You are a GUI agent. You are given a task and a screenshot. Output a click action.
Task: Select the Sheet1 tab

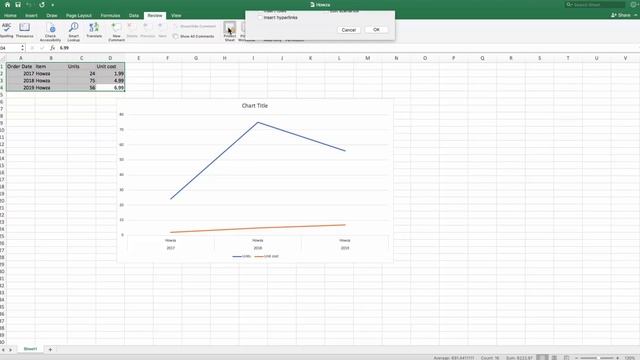[x=30, y=349]
